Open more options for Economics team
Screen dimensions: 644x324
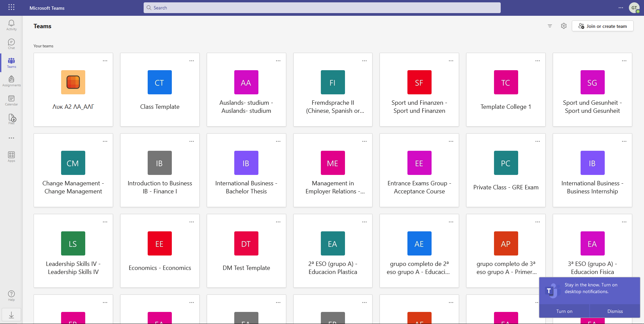coord(192,222)
